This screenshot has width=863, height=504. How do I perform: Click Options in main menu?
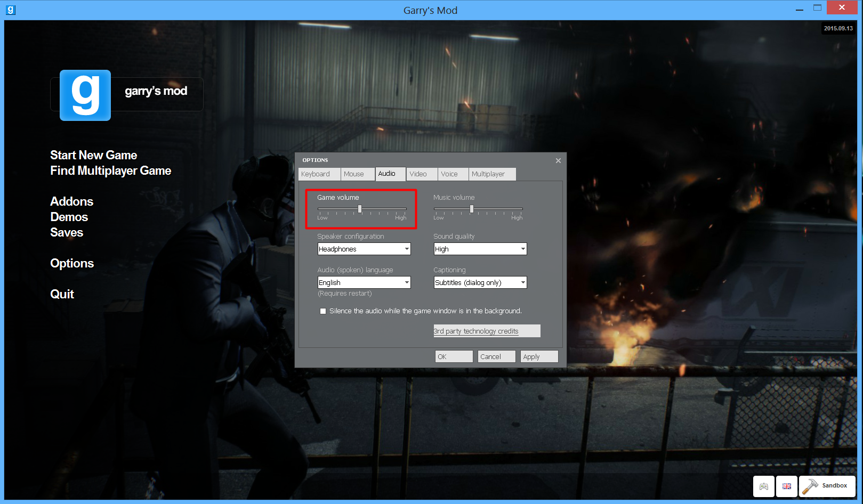pyautogui.click(x=72, y=263)
